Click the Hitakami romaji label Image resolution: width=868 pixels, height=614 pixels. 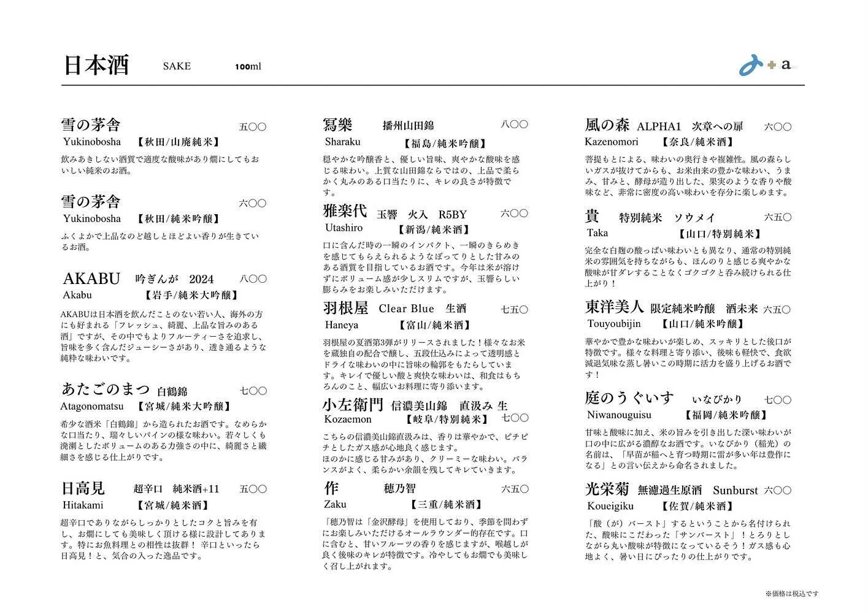point(83,505)
